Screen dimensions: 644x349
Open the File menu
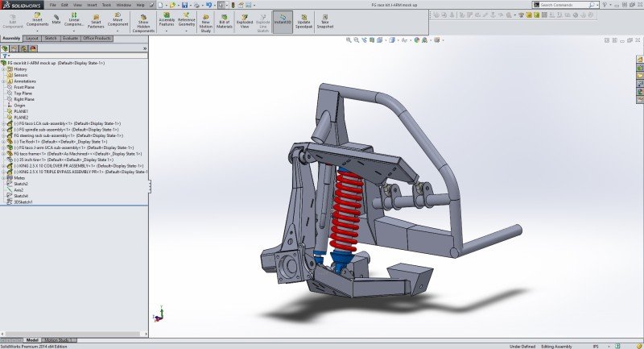click(x=53, y=5)
